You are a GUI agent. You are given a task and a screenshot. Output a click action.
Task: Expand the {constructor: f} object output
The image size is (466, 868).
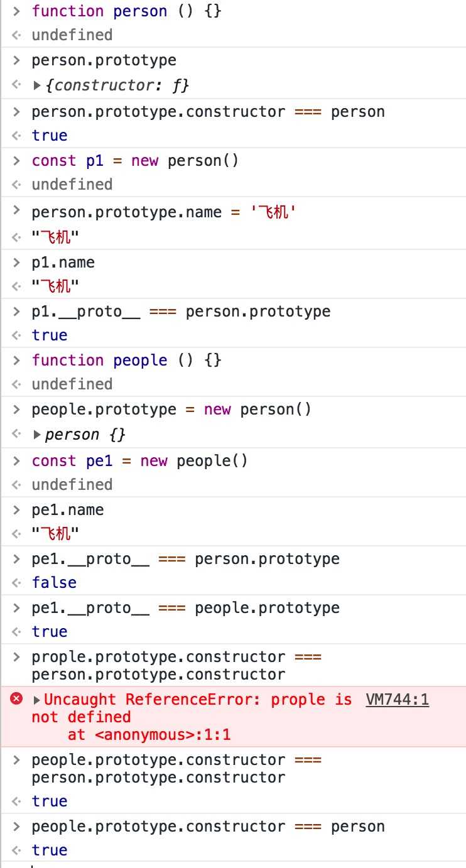point(37,85)
